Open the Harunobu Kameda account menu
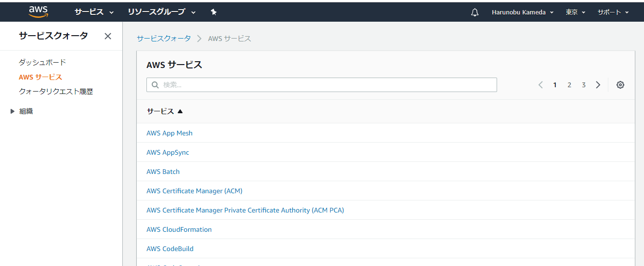 click(x=523, y=12)
